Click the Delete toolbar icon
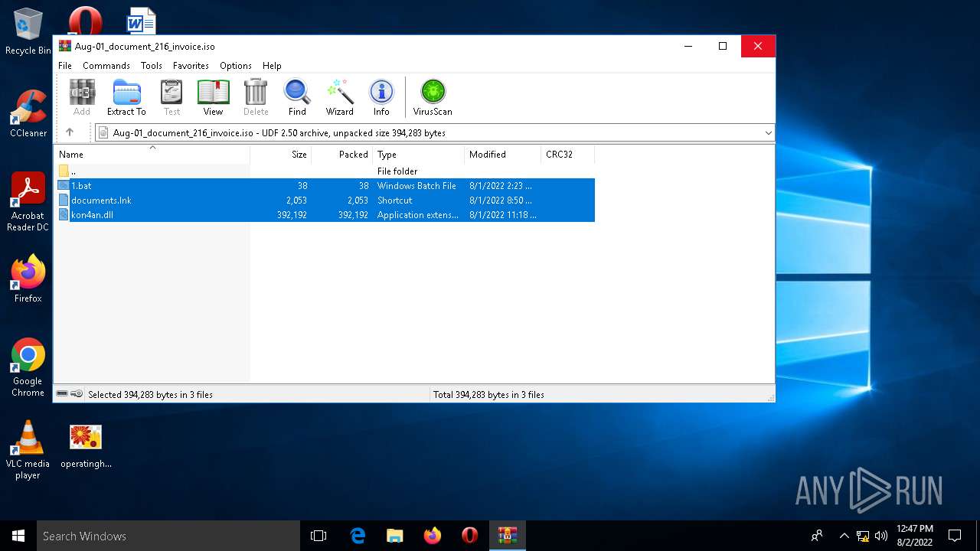 (256, 97)
